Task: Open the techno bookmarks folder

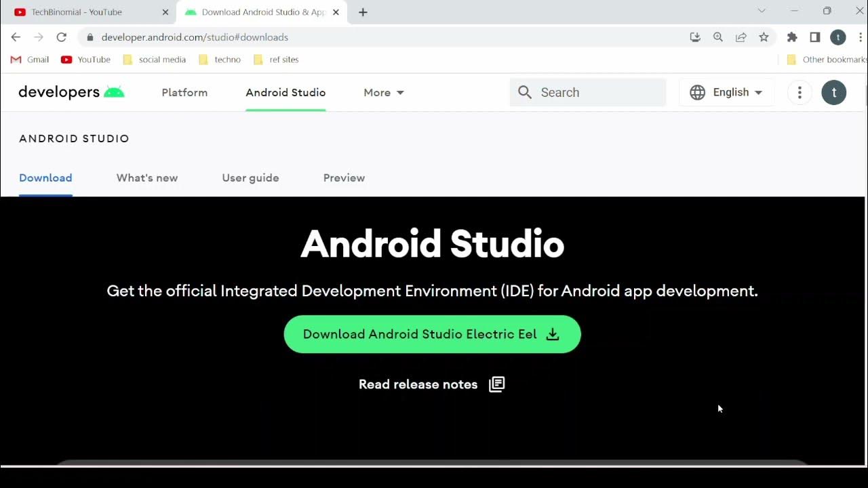Action: 220,60
